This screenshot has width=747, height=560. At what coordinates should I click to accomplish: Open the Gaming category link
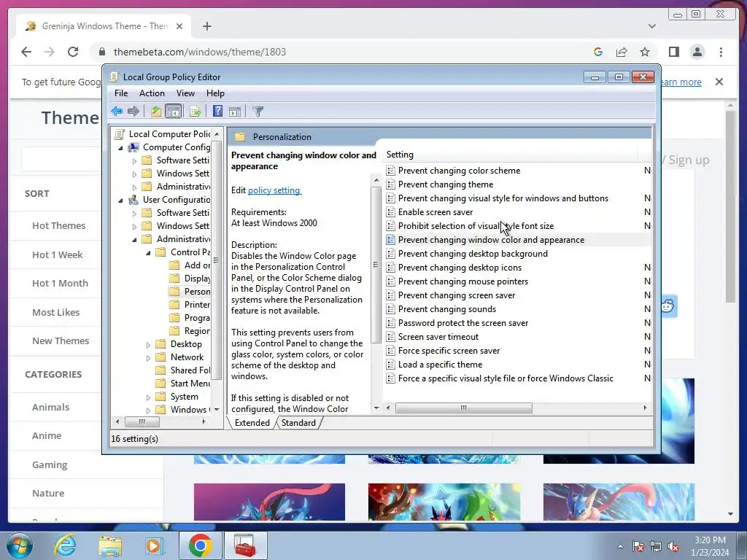tap(50, 464)
